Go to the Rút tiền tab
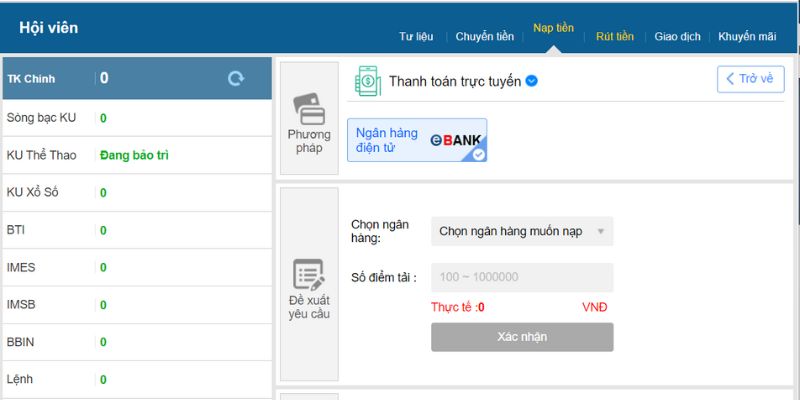This screenshot has width=800, height=400. 614,37
